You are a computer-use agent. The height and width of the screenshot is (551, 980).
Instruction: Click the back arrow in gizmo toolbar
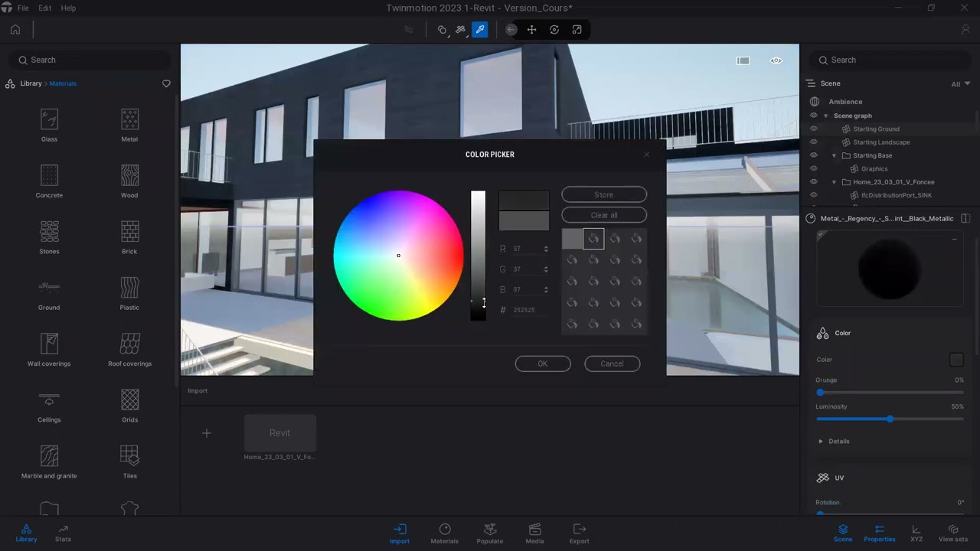click(511, 30)
